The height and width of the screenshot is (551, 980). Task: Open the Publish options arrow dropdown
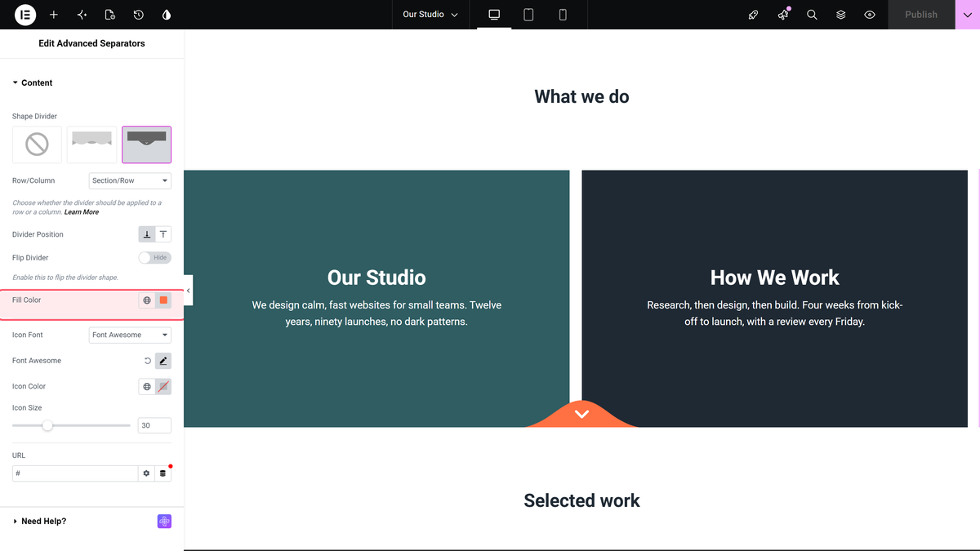pyautogui.click(x=968, y=15)
